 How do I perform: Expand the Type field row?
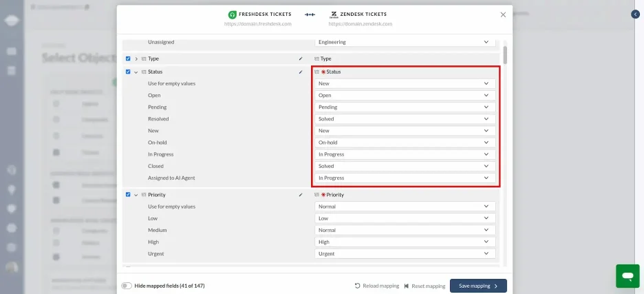click(x=136, y=59)
